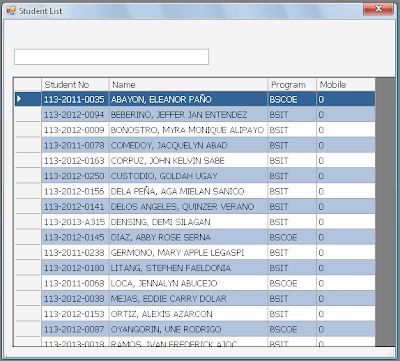Click BSCOE program cell for DIAZ

(292, 237)
